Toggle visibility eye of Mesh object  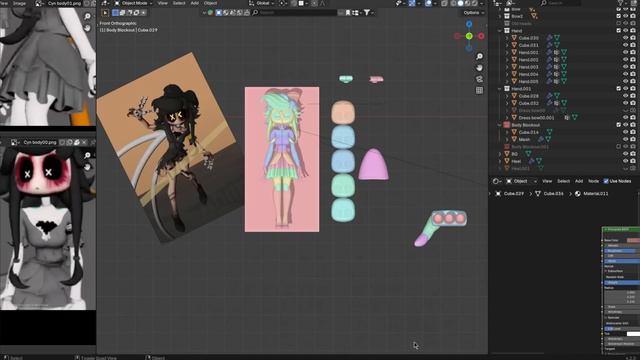click(625, 140)
